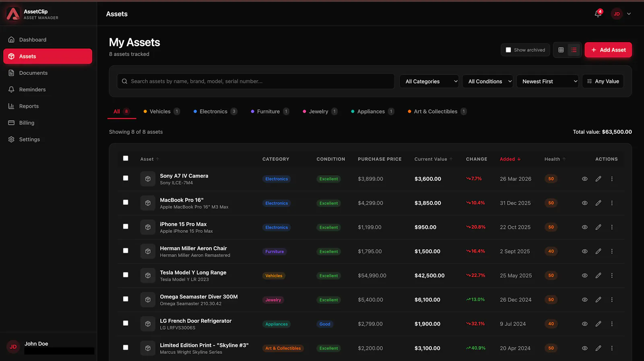Open Reports in the sidebar

coord(47,106)
